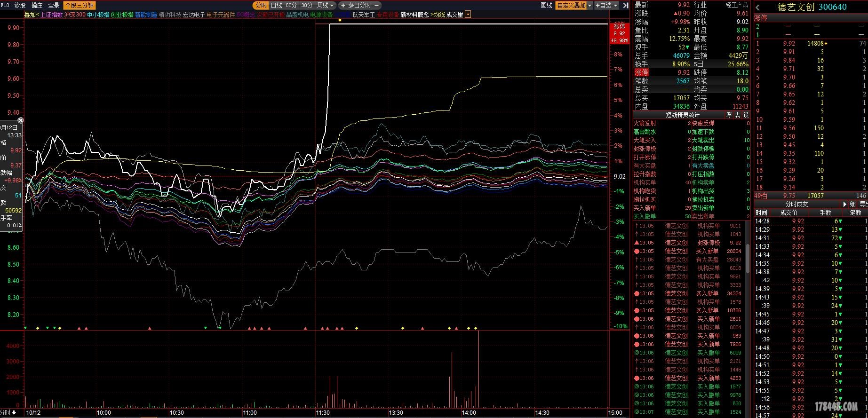Click the 表 table button in 短线精灵统计
Viewport: 868px width, 418px height.
point(737,115)
